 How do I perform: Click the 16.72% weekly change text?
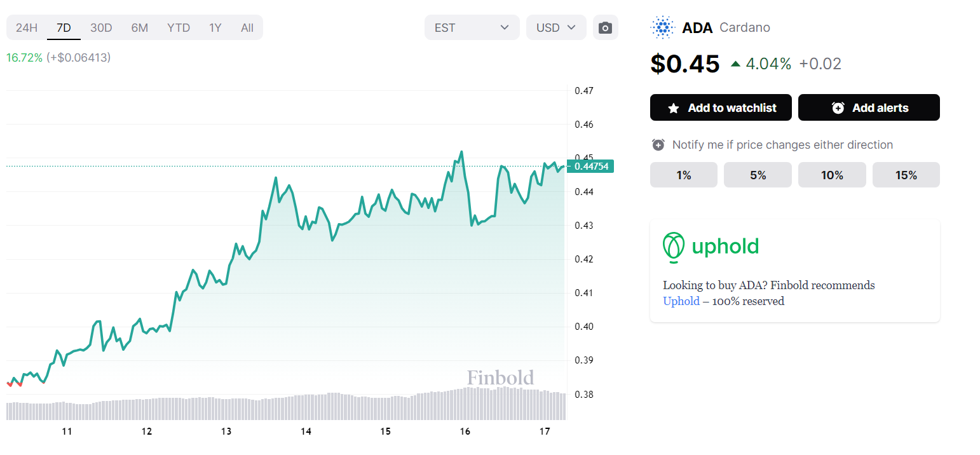click(x=25, y=57)
